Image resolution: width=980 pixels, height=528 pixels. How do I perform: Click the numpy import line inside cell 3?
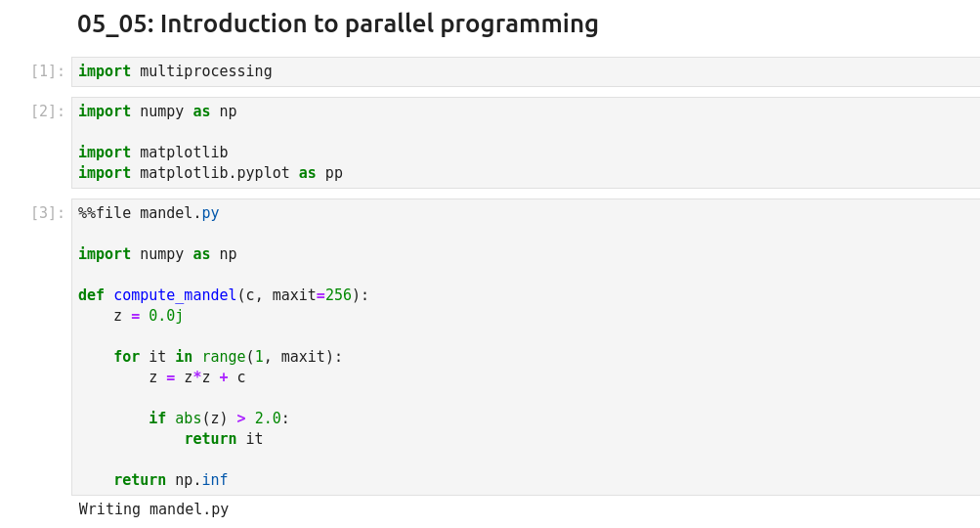pyautogui.click(x=157, y=254)
